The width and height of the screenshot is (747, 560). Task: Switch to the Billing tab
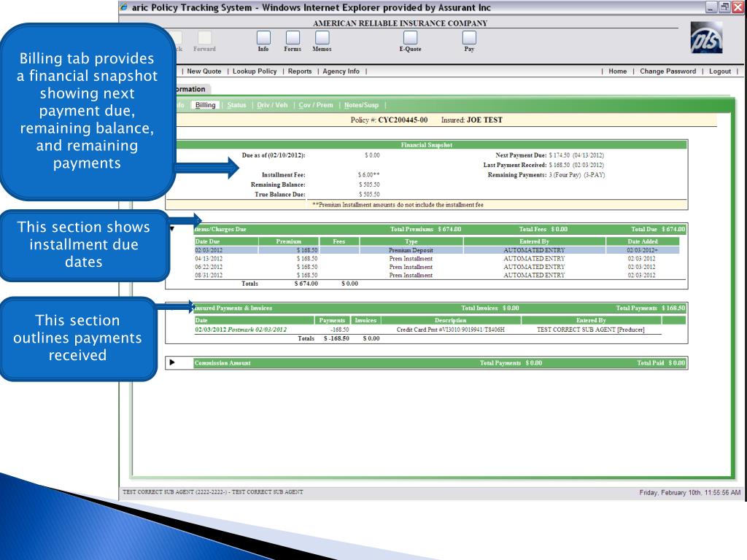click(205, 105)
